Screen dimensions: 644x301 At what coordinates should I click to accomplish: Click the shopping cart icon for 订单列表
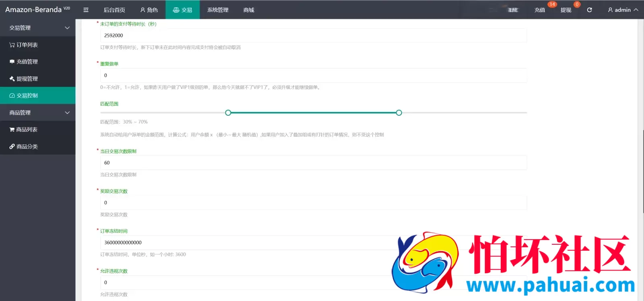pos(12,45)
